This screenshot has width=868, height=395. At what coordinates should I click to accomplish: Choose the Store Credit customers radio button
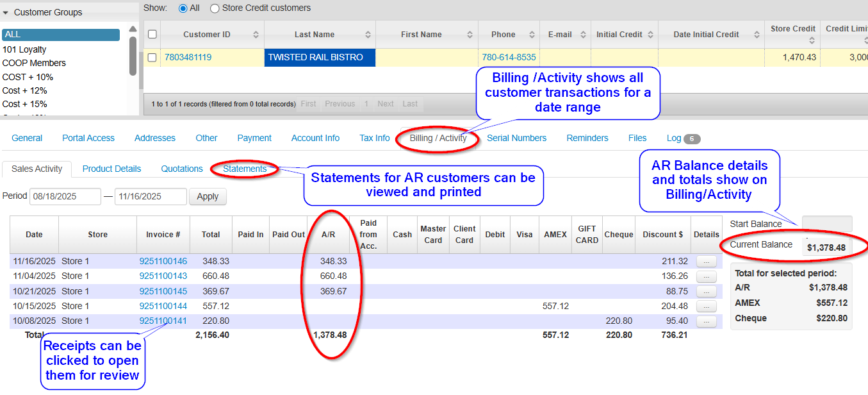pyautogui.click(x=214, y=8)
